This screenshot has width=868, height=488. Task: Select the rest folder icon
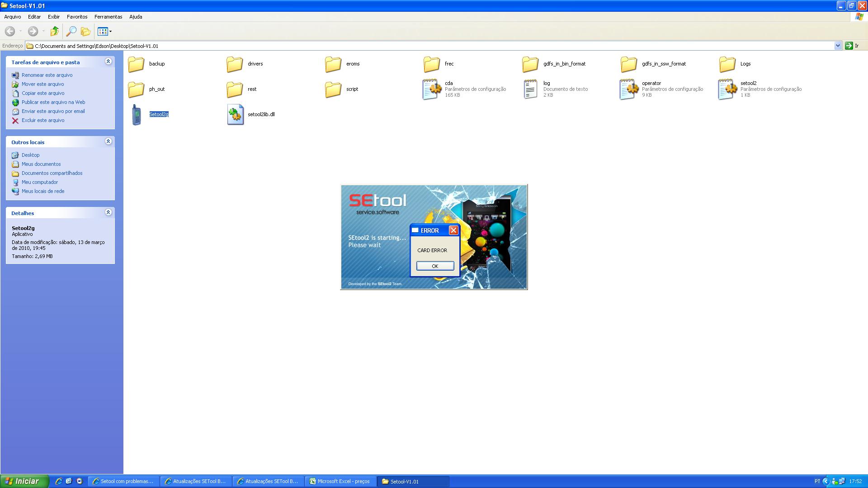pos(235,89)
